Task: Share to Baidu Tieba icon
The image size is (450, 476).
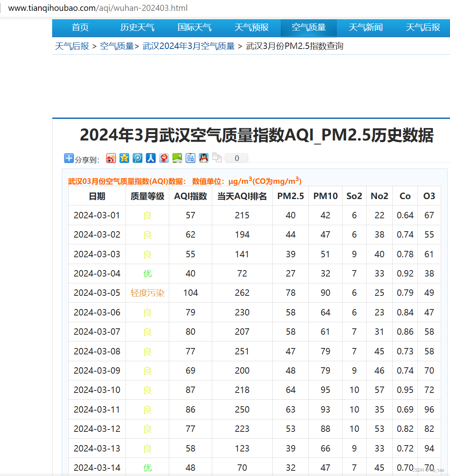Action: [x=190, y=158]
